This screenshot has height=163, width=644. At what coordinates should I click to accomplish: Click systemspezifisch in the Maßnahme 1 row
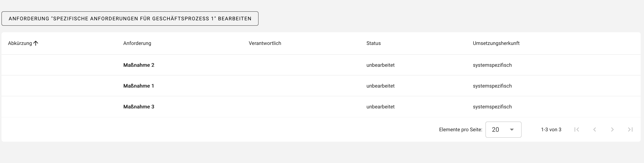[492, 86]
